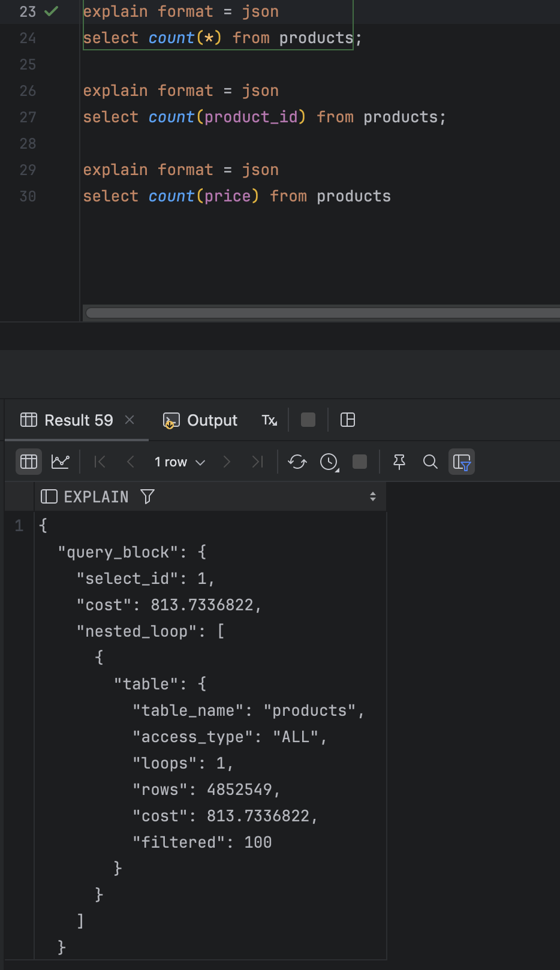Click line number 30 in gutter
Screen dimensions: 560x970
coord(28,196)
